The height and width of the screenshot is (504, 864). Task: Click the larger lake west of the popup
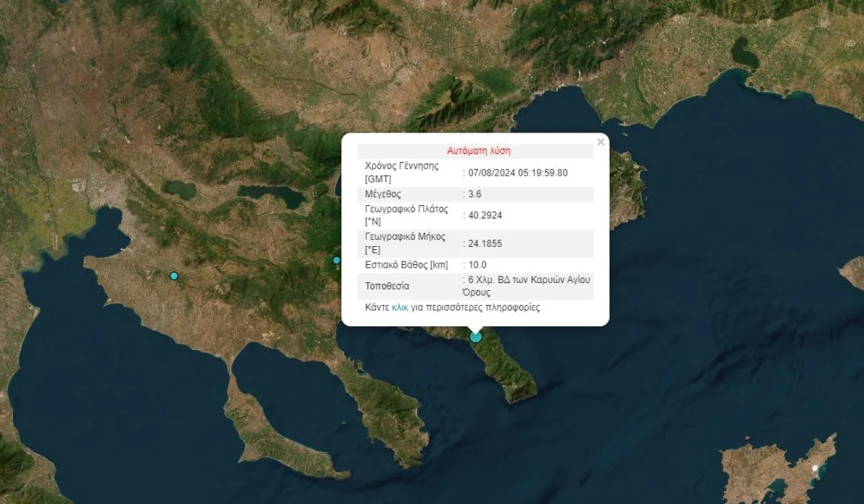tap(271, 194)
